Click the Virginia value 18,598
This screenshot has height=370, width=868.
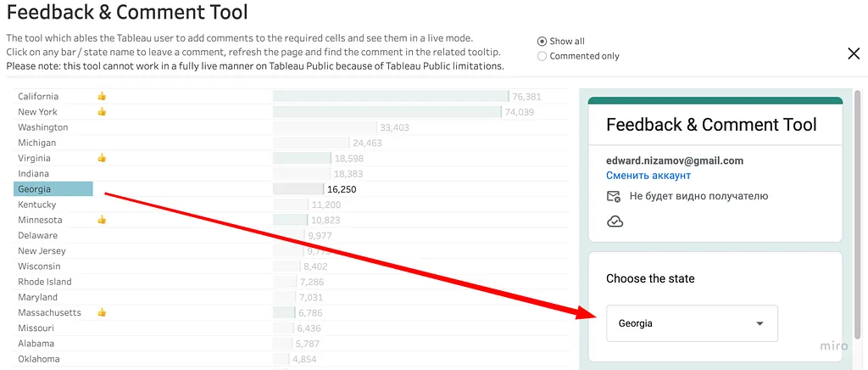[x=348, y=159]
